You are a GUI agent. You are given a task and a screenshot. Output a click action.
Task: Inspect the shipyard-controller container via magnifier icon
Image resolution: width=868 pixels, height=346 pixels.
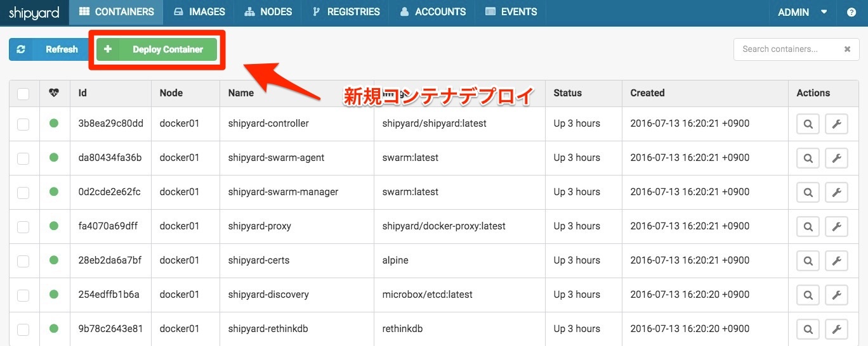(x=808, y=124)
